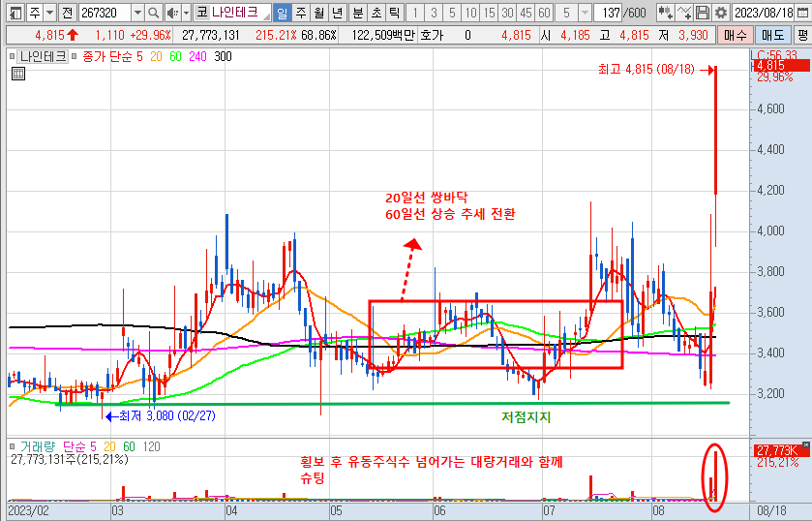Select 주 weekly chart period
Viewport: 812px width, 521px height.
click(301, 13)
